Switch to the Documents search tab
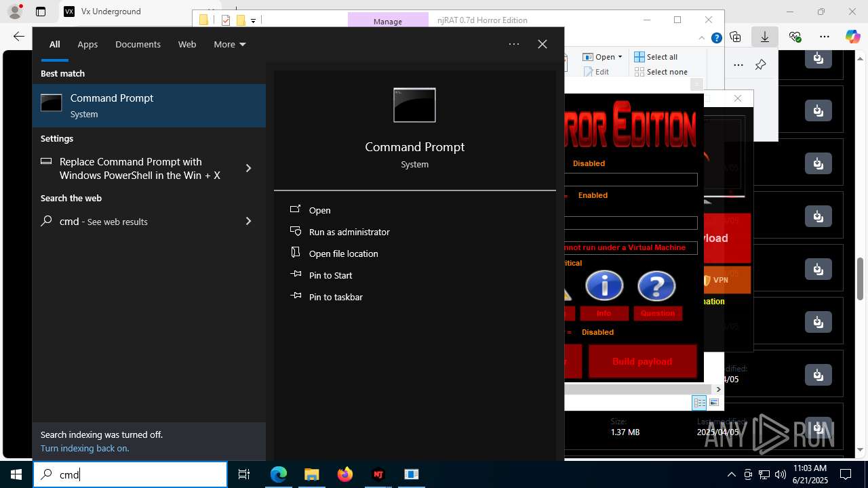 (138, 44)
